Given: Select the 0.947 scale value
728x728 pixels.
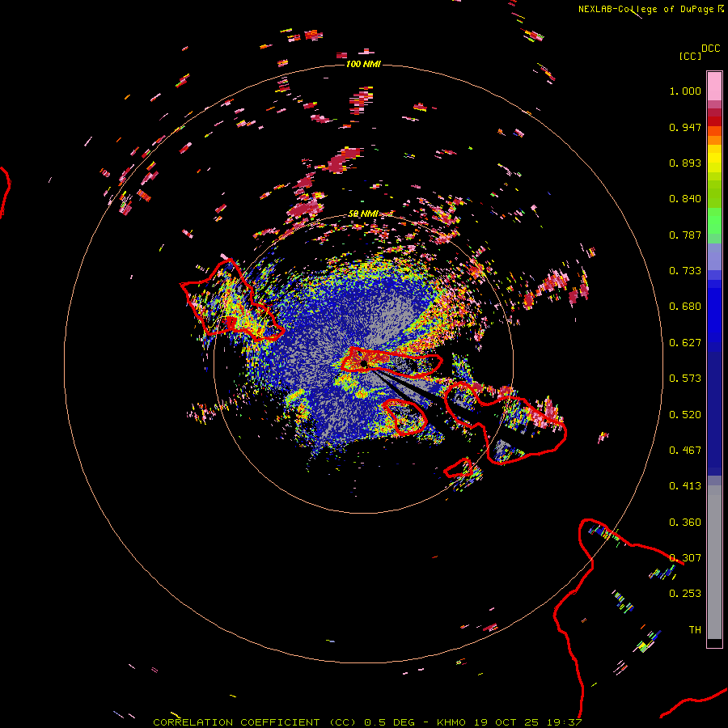Looking at the screenshot, I should 685,127.
